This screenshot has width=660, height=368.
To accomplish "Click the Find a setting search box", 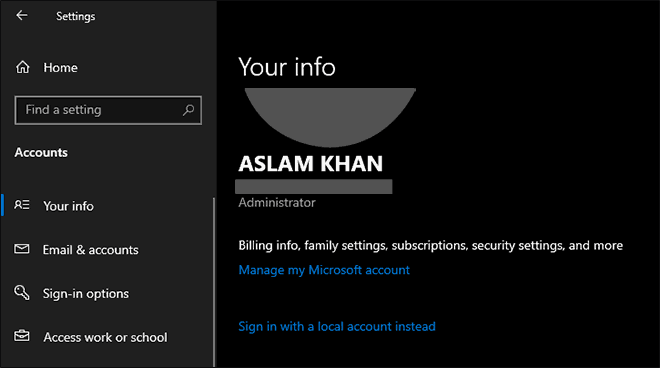I will click(x=108, y=110).
